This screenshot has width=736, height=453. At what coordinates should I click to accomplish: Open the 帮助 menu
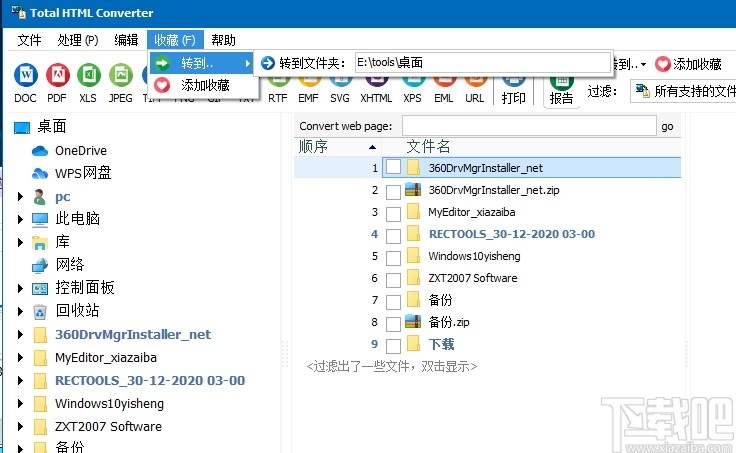point(223,40)
